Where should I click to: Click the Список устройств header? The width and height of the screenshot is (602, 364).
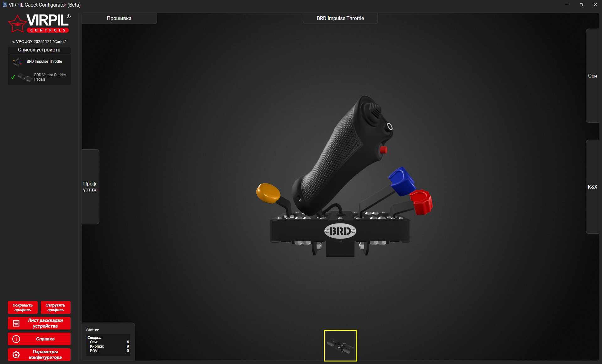point(39,50)
